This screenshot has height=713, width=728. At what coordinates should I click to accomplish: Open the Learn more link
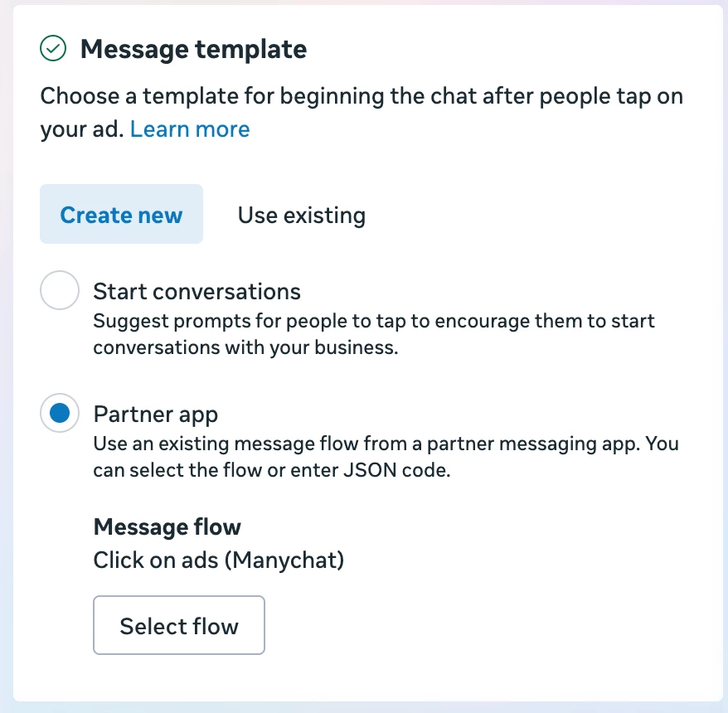(190, 129)
